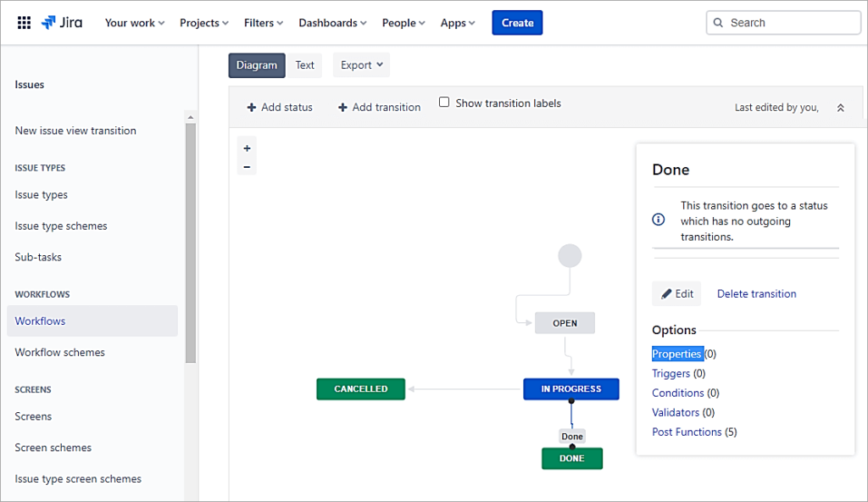
Task: Click the blue info icon about outgoing transitions
Action: pyautogui.click(x=658, y=220)
